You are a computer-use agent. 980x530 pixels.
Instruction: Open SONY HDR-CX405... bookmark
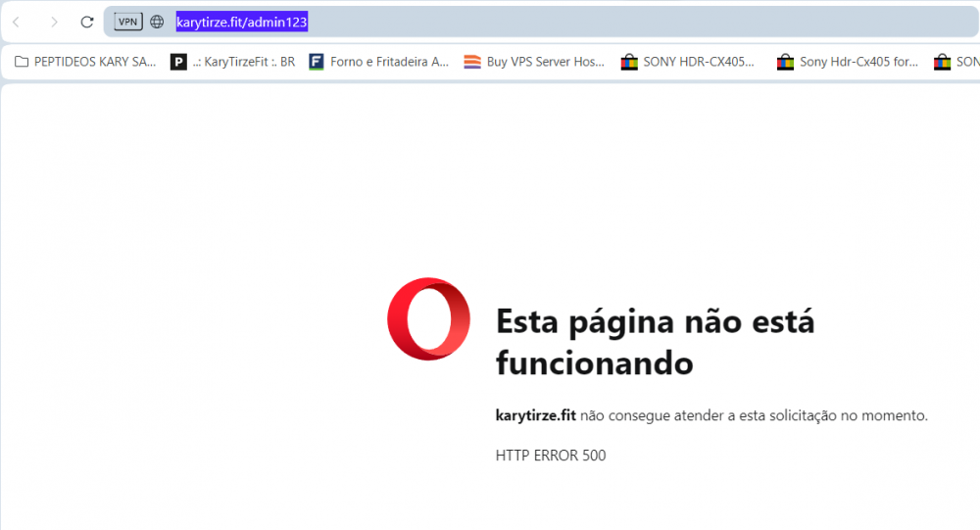[x=688, y=62]
